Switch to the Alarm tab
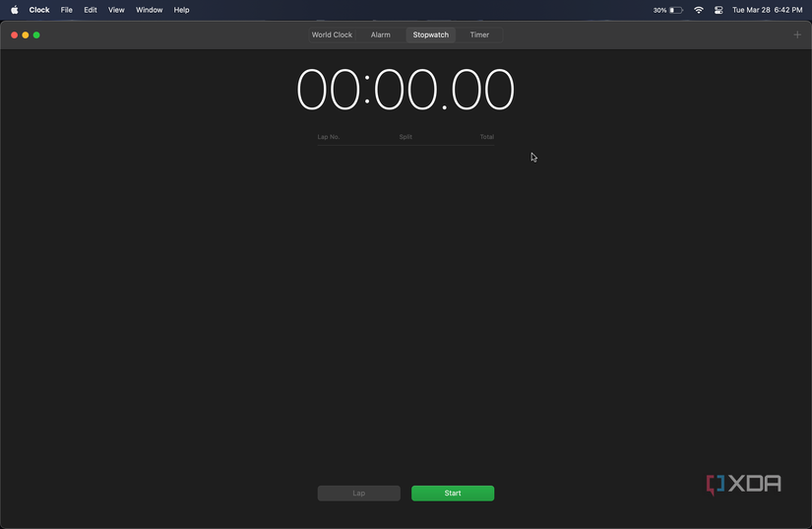 pyautogui.click(x=381, y=34)
